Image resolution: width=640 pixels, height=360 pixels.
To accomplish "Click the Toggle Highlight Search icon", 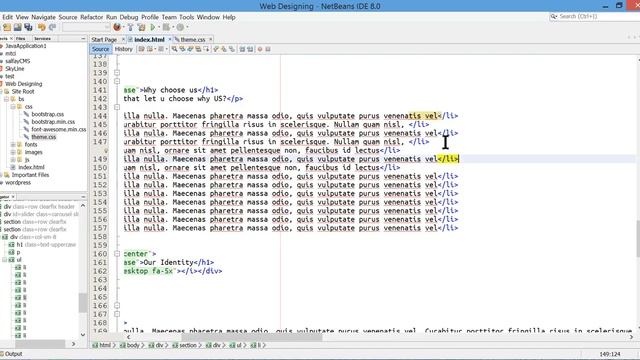I will pyautogui.click(x=198, y=49).
